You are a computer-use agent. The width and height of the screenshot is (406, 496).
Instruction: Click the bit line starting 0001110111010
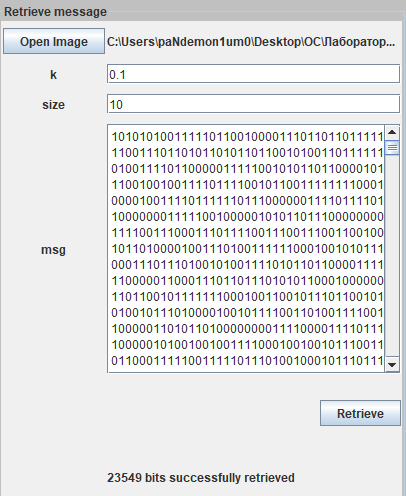[247, 265]
